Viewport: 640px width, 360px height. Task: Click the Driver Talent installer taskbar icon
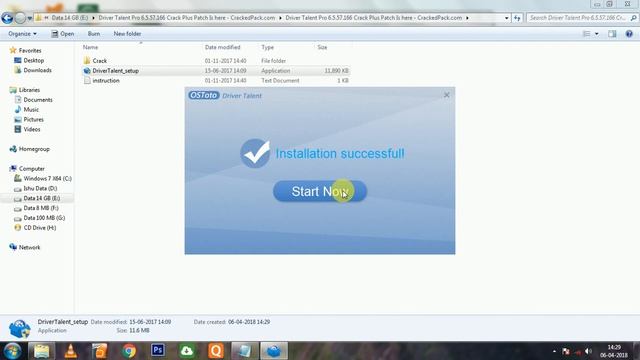coord(273,351)
